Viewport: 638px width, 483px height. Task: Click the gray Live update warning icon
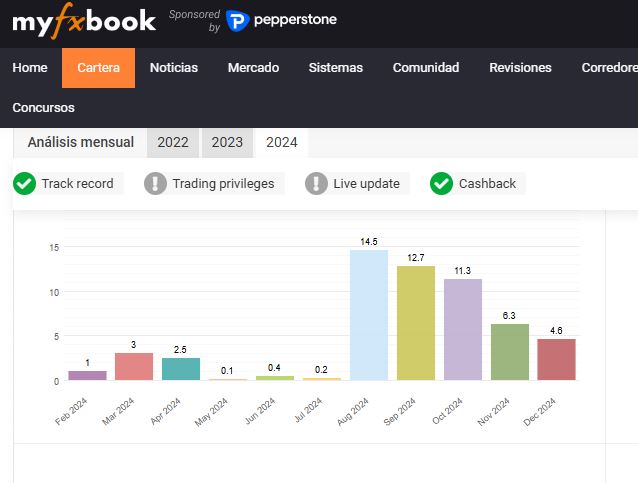316,184
